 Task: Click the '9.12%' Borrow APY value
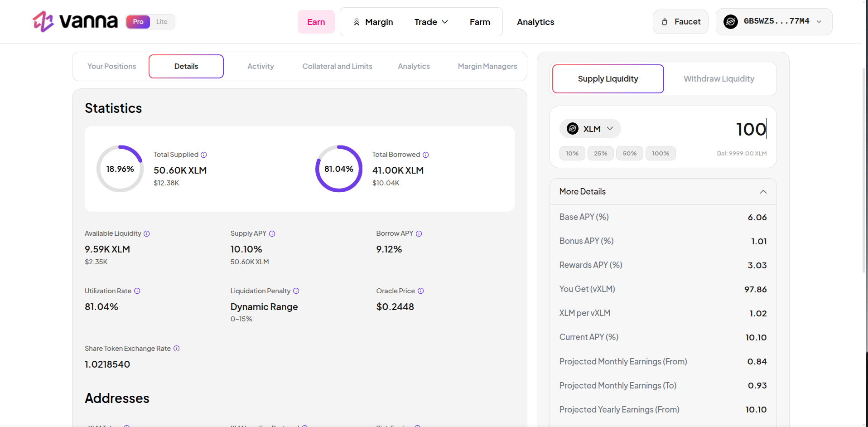point(389,249)
